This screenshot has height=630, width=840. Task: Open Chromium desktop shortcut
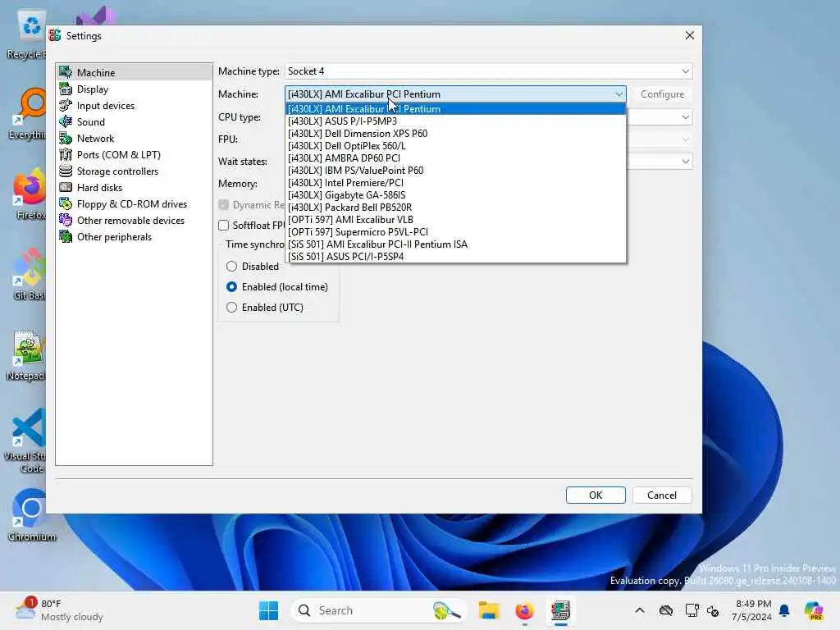(x=31, y=514)
